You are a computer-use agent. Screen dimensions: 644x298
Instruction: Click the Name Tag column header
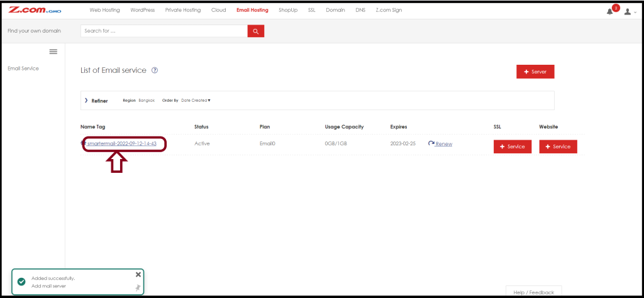point(93,127)
